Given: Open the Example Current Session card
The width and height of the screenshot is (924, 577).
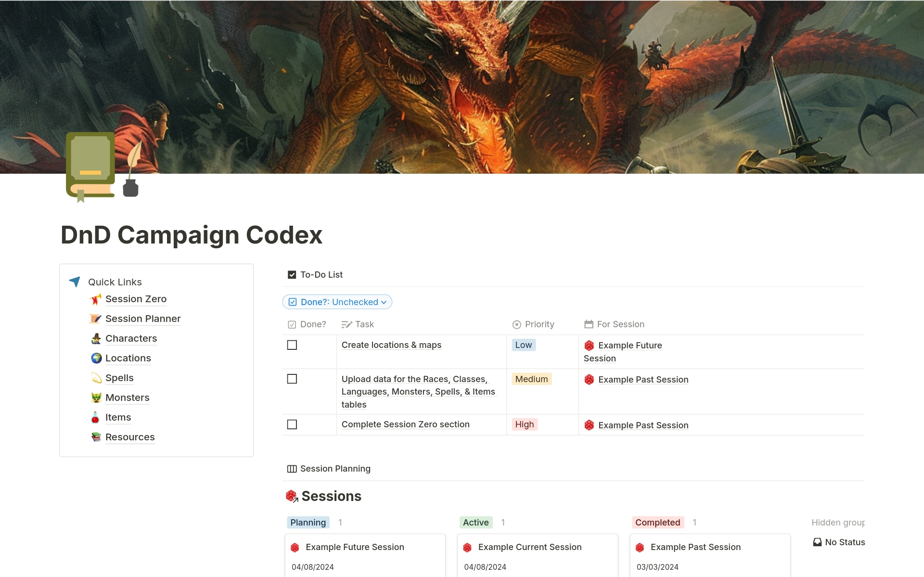Looking at the screenshot, I should coord(529,547).
